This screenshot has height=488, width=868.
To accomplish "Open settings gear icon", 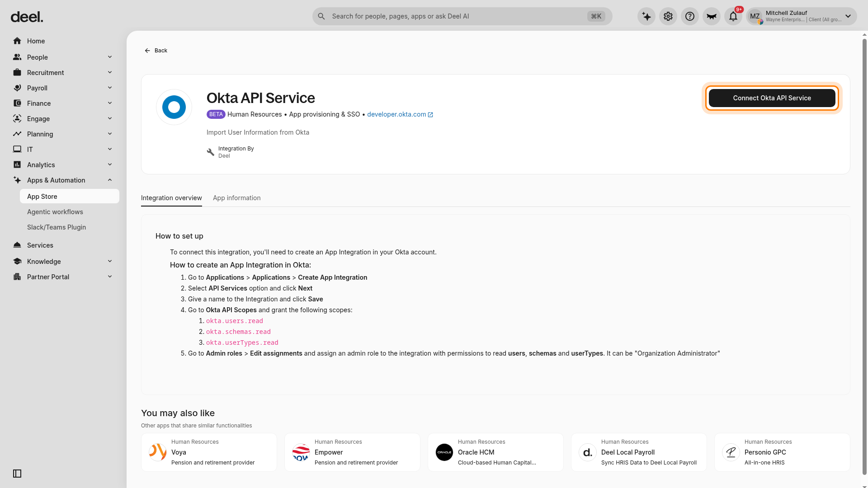I will (668, 16).
